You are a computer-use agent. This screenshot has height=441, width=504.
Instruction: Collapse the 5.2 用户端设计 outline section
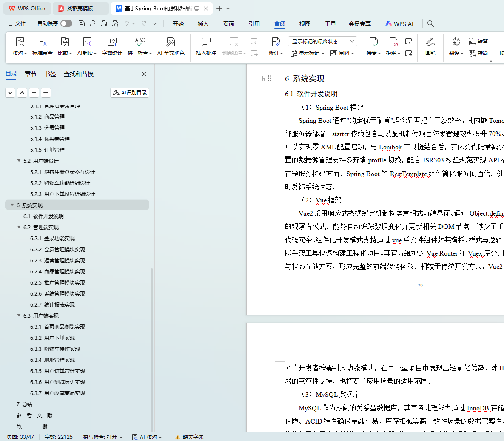coord(19,161)
